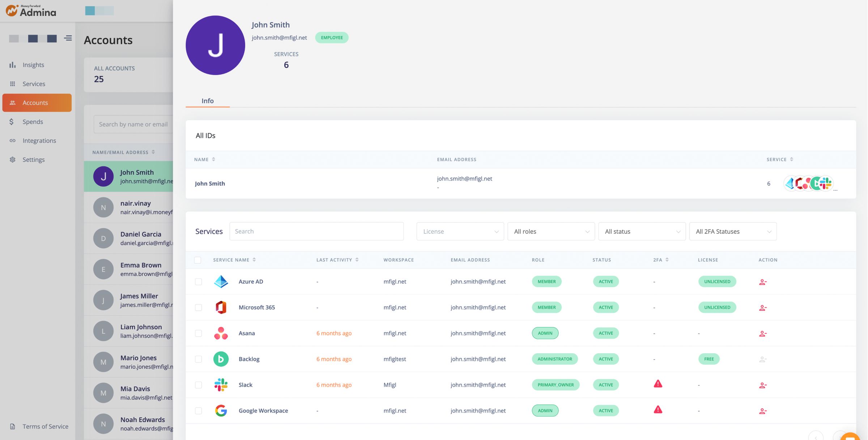
Task: Switch to the Info tab
Action: click(x=207, y=101)
